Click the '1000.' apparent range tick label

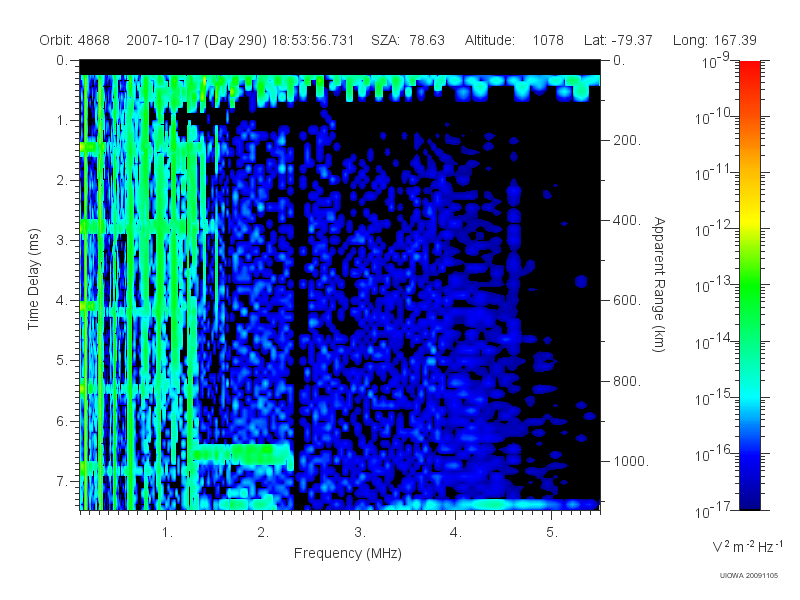(x=631, y=461)
